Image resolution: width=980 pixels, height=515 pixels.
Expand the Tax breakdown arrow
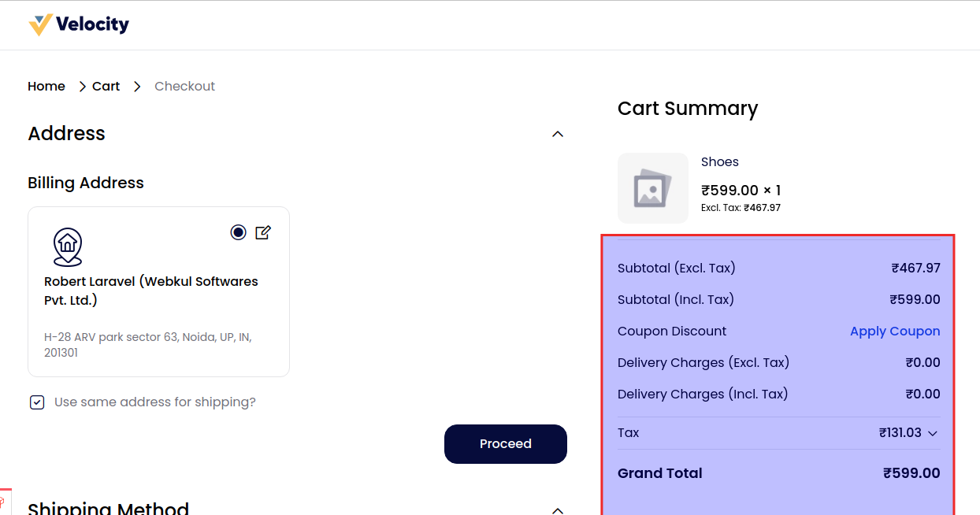pos(933,433)
